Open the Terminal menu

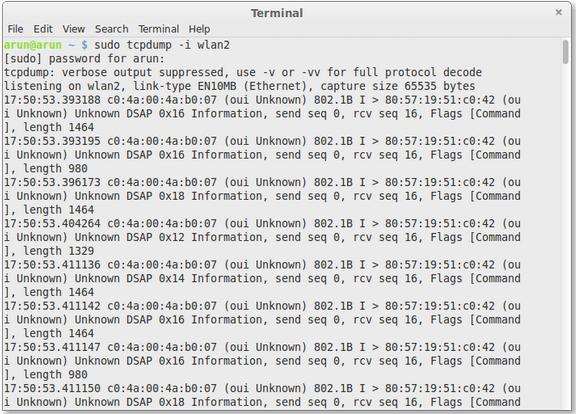click(159, 29)
